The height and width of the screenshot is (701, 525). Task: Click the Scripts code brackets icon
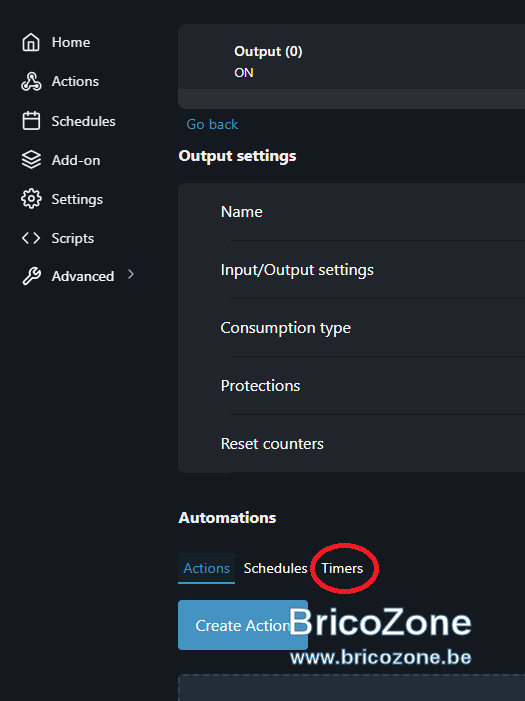point(31,238)
